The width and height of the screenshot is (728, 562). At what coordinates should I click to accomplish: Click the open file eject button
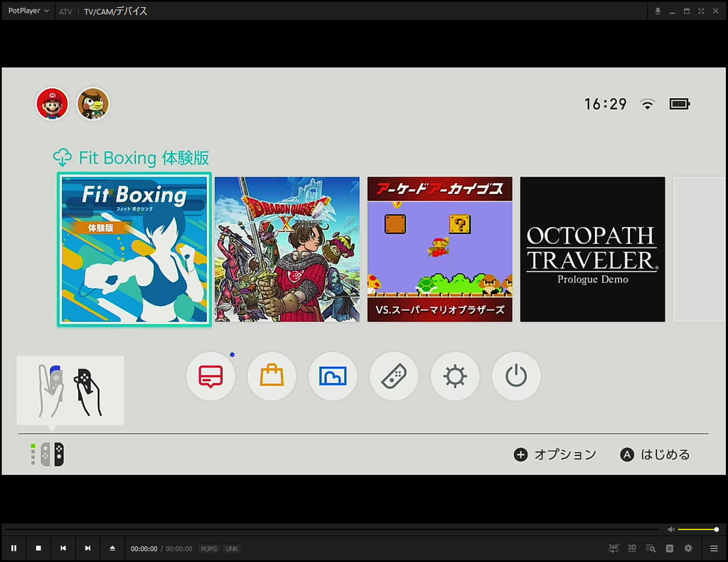click(112, 548)
